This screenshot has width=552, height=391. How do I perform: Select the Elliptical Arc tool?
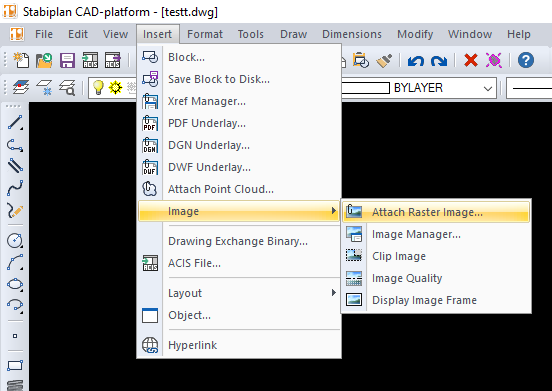(15, 306)
